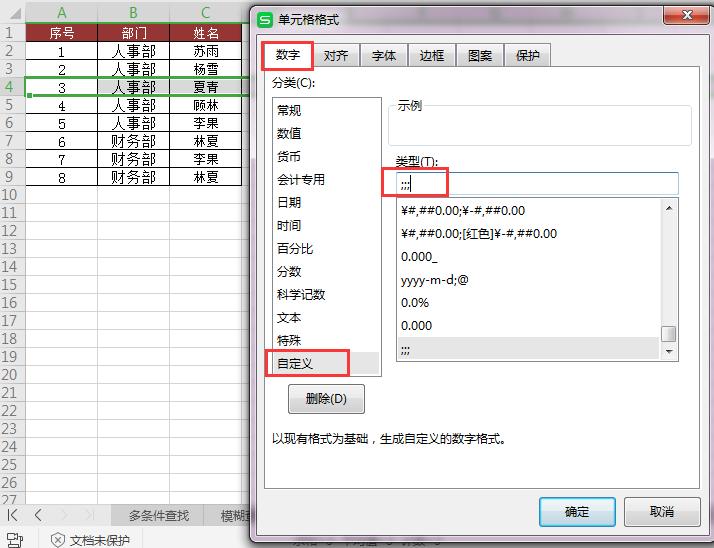Switch to the 字体 tab
The image size is (714, 548).
384,56
